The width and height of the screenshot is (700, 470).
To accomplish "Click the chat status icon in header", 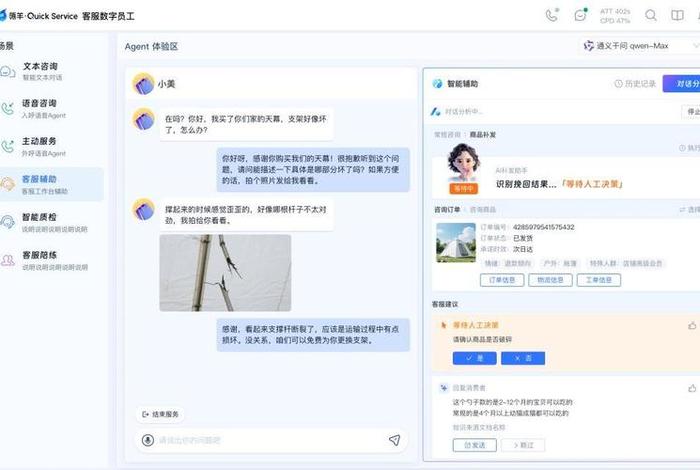I will coord(580,15).
